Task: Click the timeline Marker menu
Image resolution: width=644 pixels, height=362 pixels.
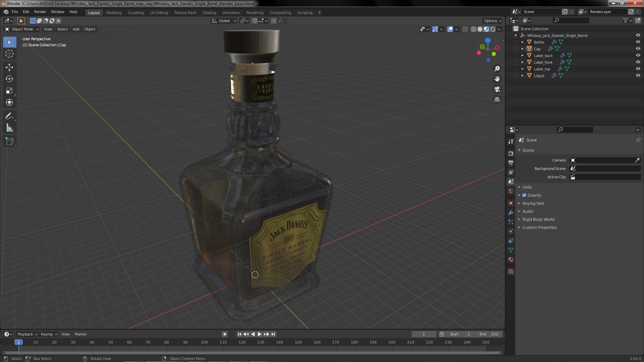Action: [x=80, y=334]
